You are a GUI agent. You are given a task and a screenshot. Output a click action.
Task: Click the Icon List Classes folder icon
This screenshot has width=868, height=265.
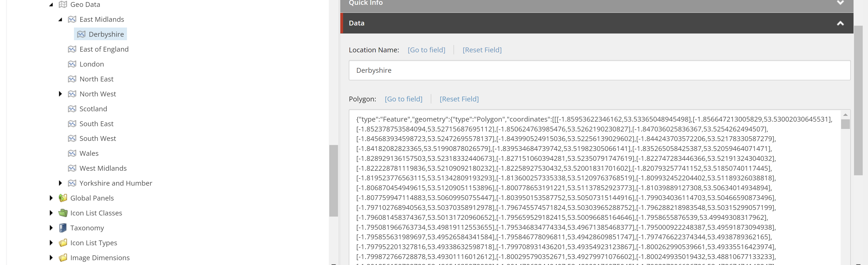[x=63, y=213]
